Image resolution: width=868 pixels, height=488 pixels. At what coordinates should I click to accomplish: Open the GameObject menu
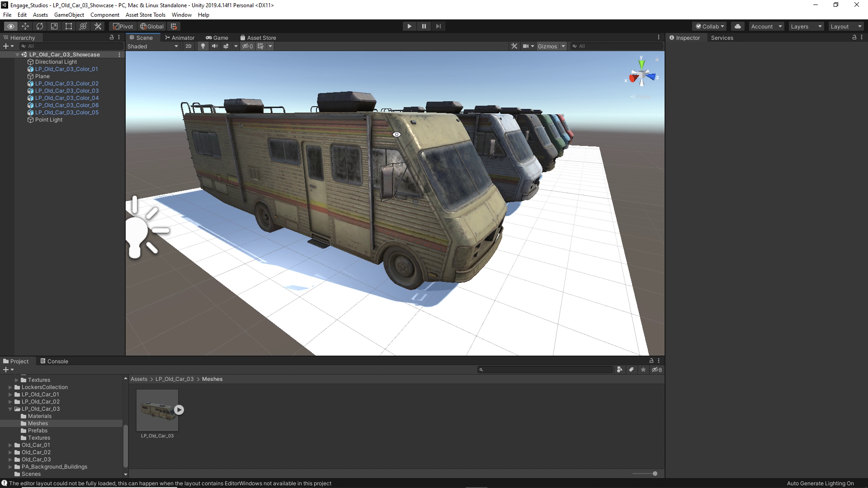[69, 14]
